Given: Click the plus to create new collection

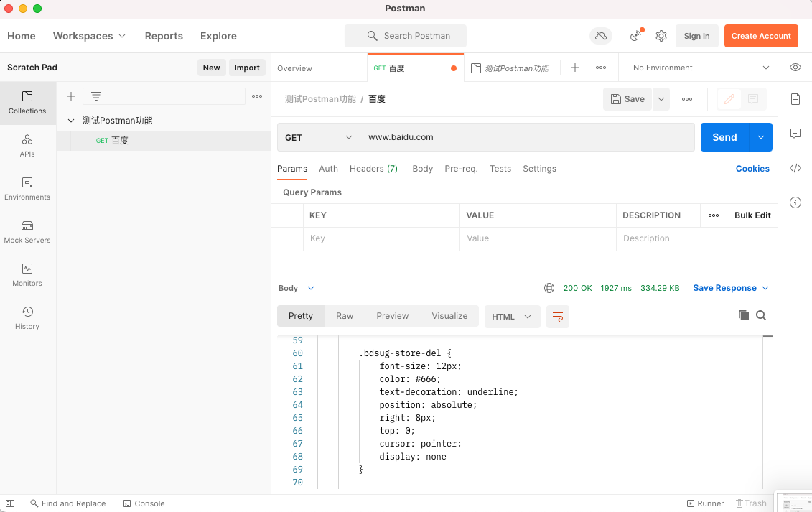Looking at the screenshot, I should tap(71, 96).
